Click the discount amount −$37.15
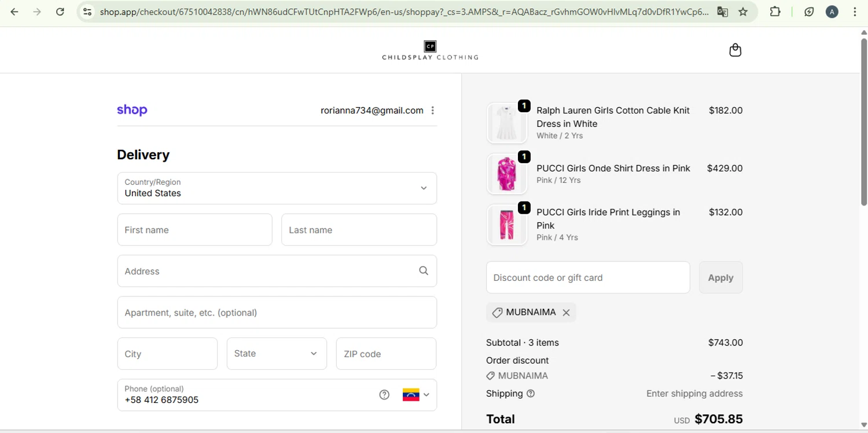868x433 pixels. pyautogui.click(x=727, y=376)
